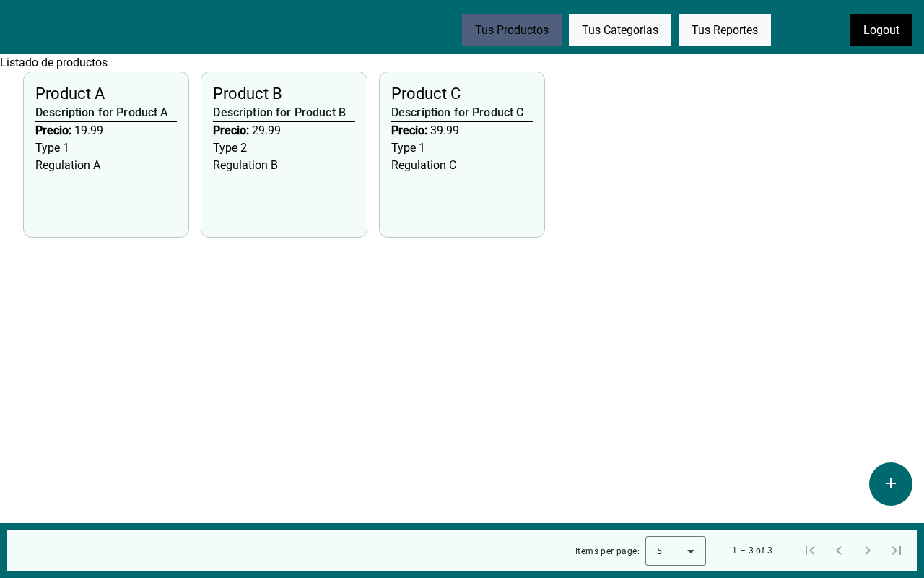
Task: Click 'Type 2' in Product B card
Action: [x=230, y=148]
